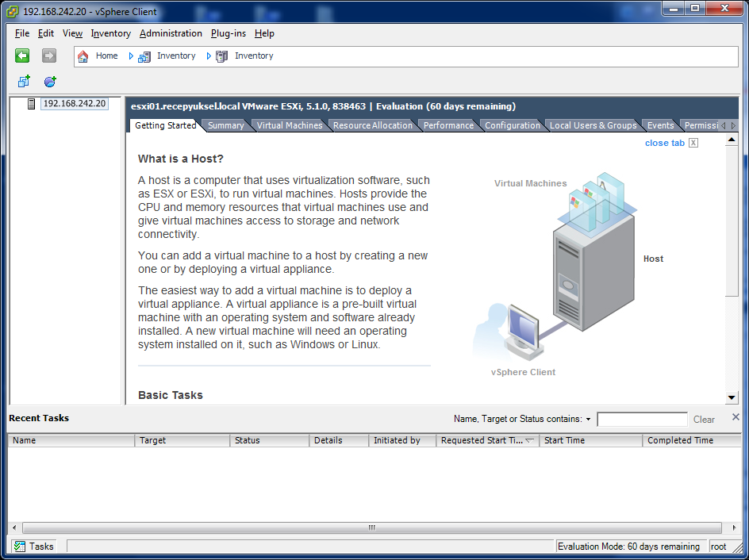Close the Getting Started tab via X box
This screenshot has height=560, width=749.
(693, 143)
